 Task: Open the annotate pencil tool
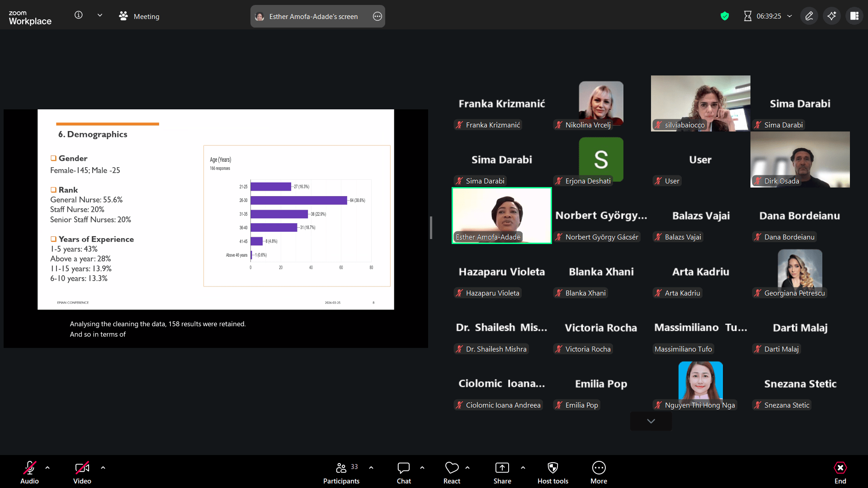click(x=809, y=16)
